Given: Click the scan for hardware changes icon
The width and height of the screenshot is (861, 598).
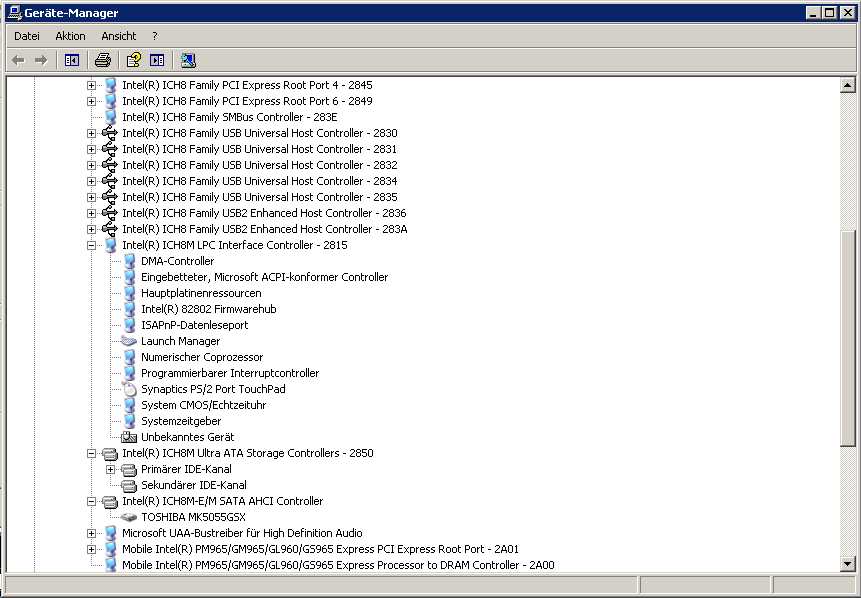Looking at the screenshot, I should 188,60.
